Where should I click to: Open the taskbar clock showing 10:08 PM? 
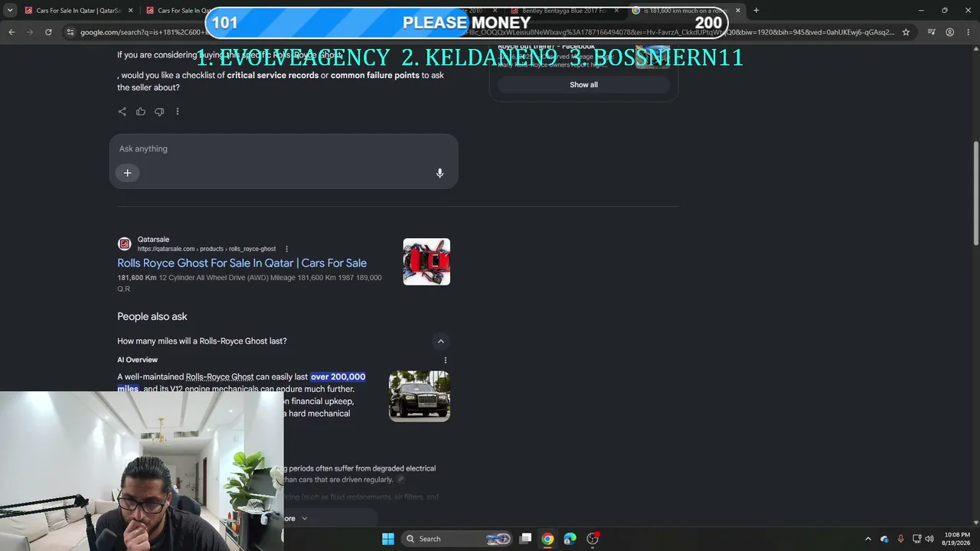click(956, 539)
